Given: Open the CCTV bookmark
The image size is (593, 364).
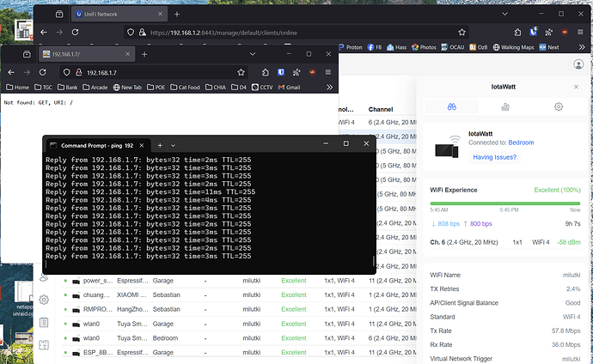Looking at the screenshot, I should [262, 88].
